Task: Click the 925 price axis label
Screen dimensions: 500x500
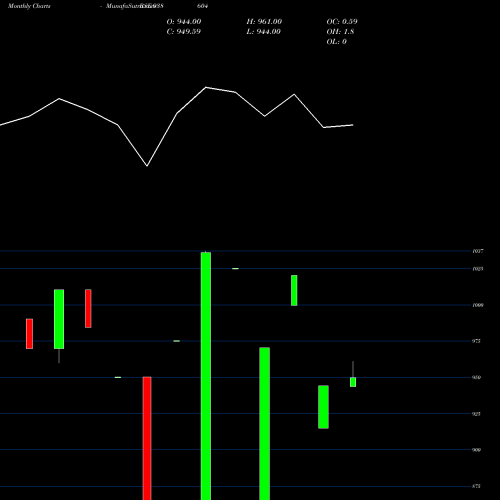Action: pos(476,414)
